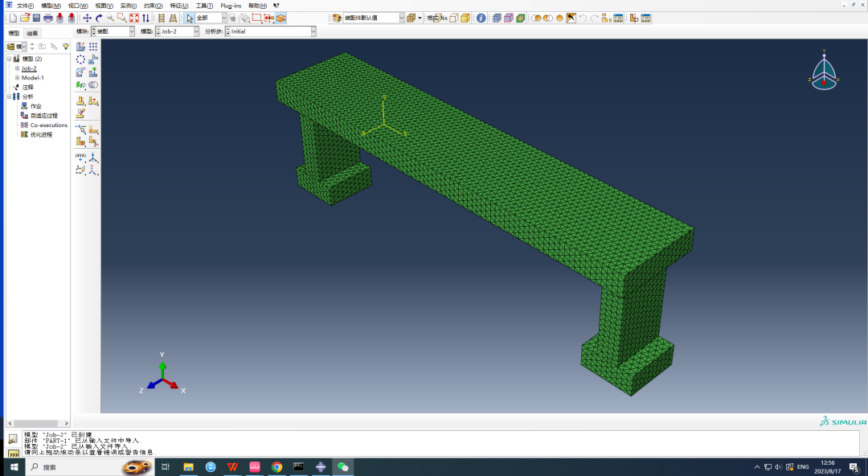Click the Partition Cell tool
Screen dimensions: 868x476
click(81, 142)
